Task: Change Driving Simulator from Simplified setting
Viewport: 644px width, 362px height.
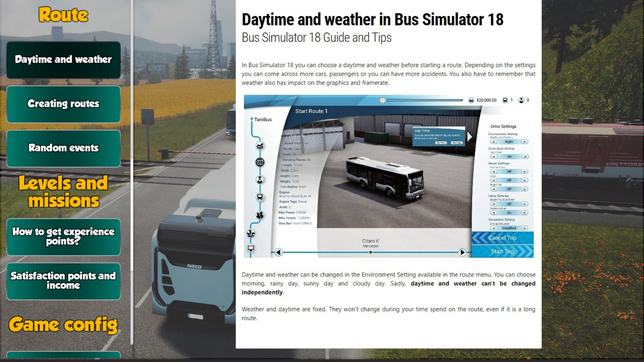Action: point(525,228)
